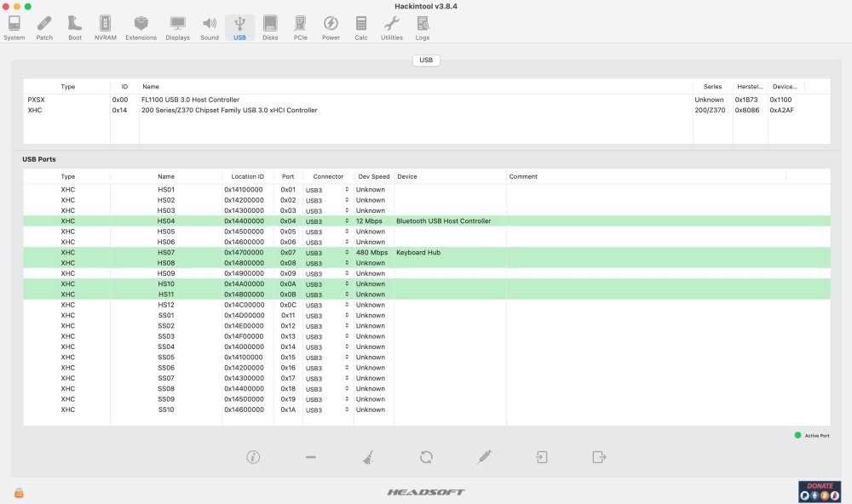Open the PCIe toolbar section

pyautogui.click(x=301, y=28)
